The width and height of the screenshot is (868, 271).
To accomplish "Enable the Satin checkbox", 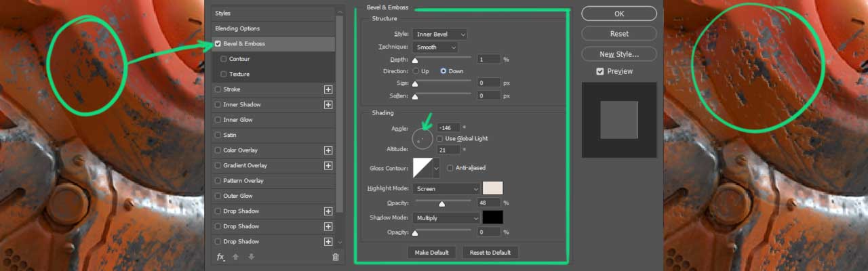I will click(218, 135).
